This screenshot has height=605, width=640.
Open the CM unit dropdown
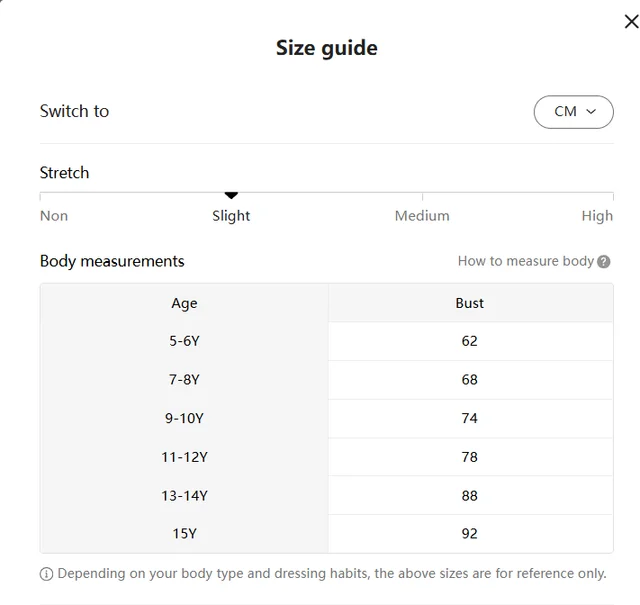[573, 112]
